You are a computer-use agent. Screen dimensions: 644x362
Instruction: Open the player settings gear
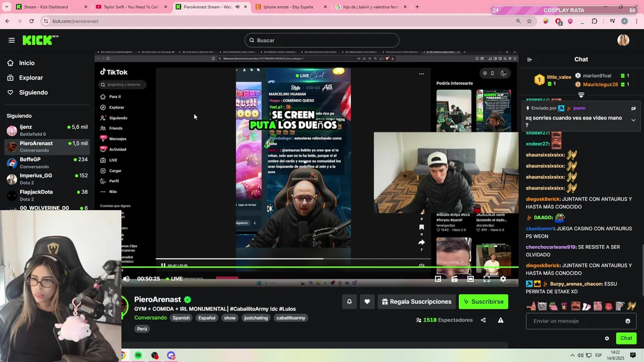click(x=503, y=279)
